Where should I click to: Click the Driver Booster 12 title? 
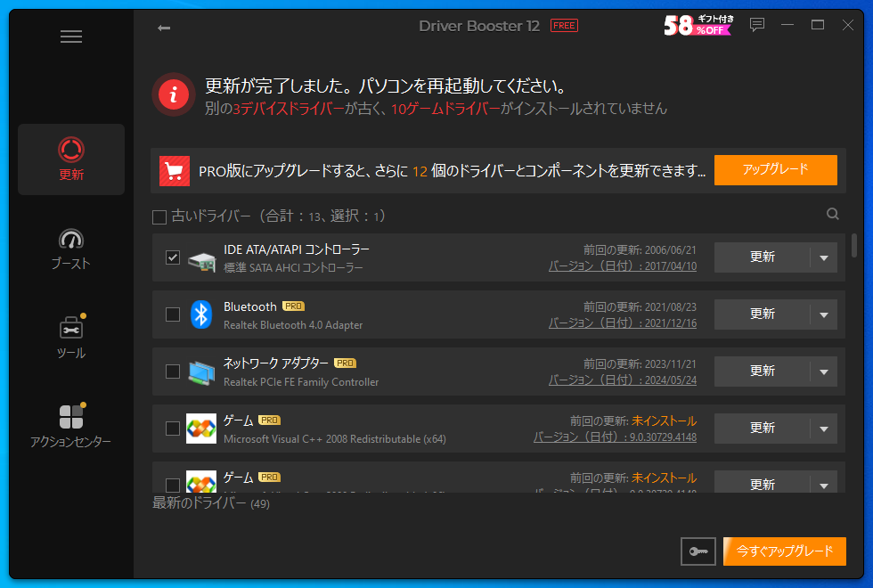(479, 26)
